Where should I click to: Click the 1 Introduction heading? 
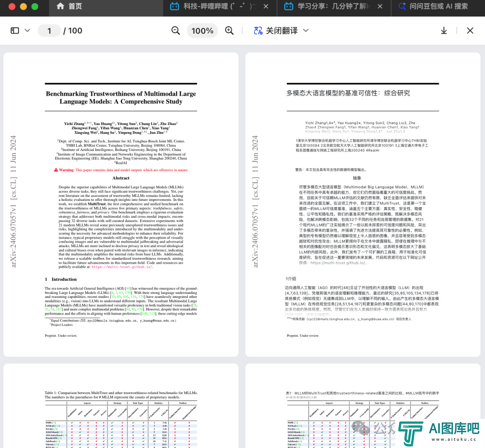pyautogui.click(x=61, y=279)
